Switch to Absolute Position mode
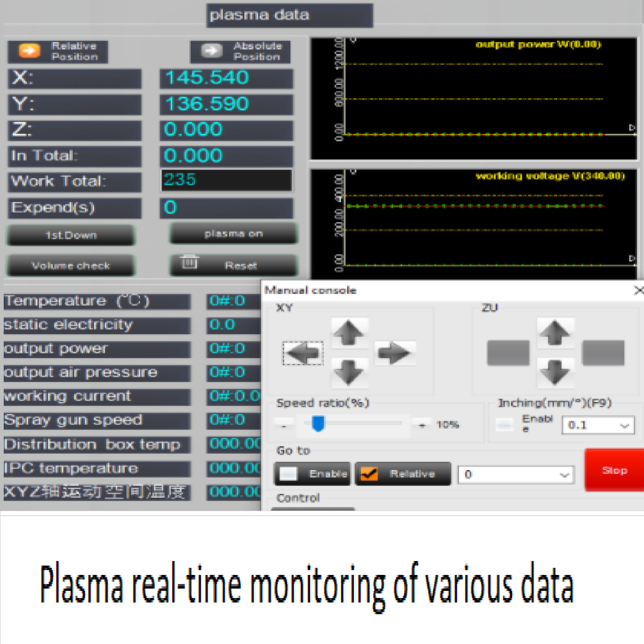Screen dimensions: 644x644 pyautogui.click(x=240, y=52)
